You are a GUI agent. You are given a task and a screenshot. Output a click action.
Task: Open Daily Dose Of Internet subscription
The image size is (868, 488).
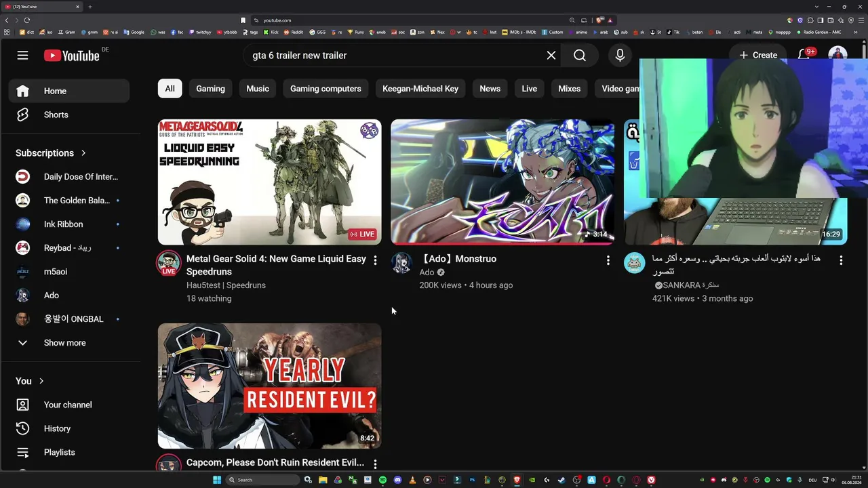(69, 177)
